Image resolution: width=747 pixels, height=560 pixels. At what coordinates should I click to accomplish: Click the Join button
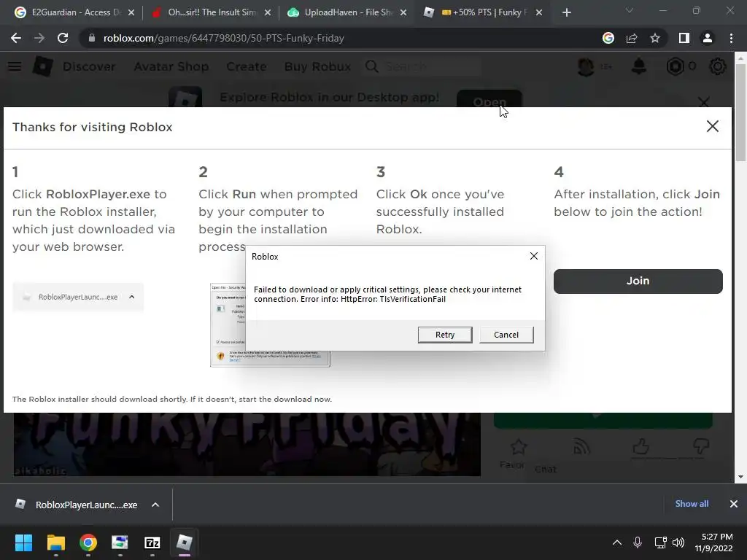pyautogui.click(x=638, y=281)
